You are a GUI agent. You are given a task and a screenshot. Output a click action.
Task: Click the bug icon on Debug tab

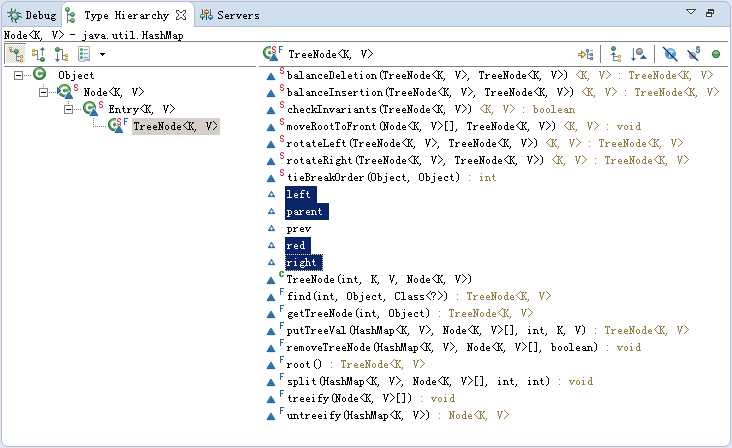tap(14, 15)
